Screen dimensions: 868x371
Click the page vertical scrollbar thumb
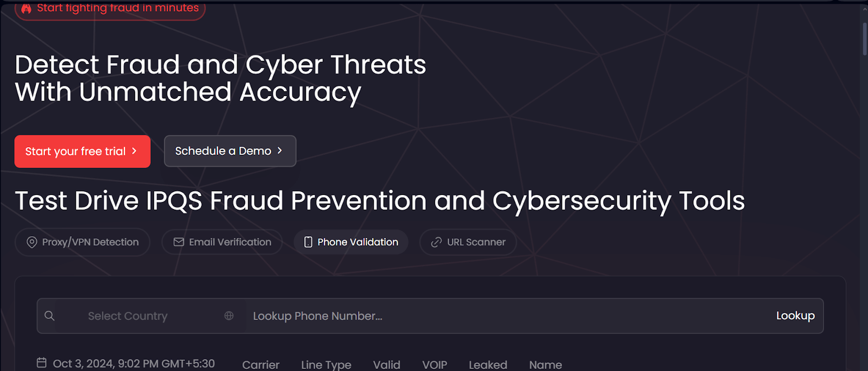coord(865,38)
